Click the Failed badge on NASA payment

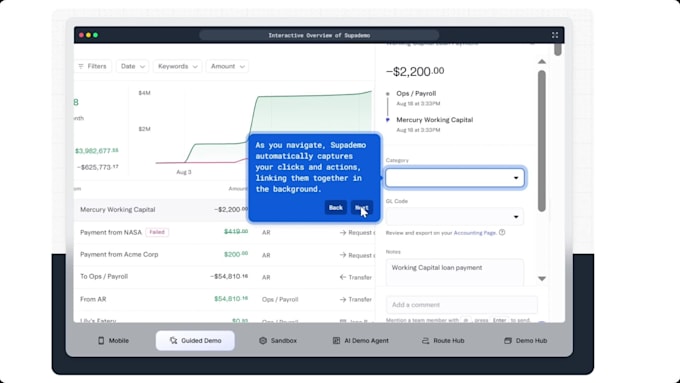157,232
